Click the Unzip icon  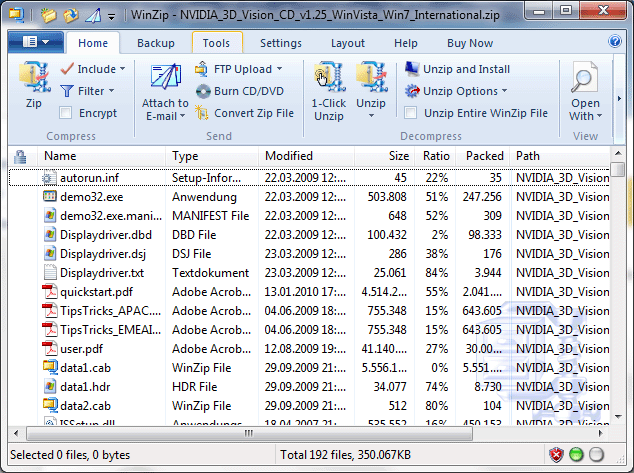(x=371, y=77)
